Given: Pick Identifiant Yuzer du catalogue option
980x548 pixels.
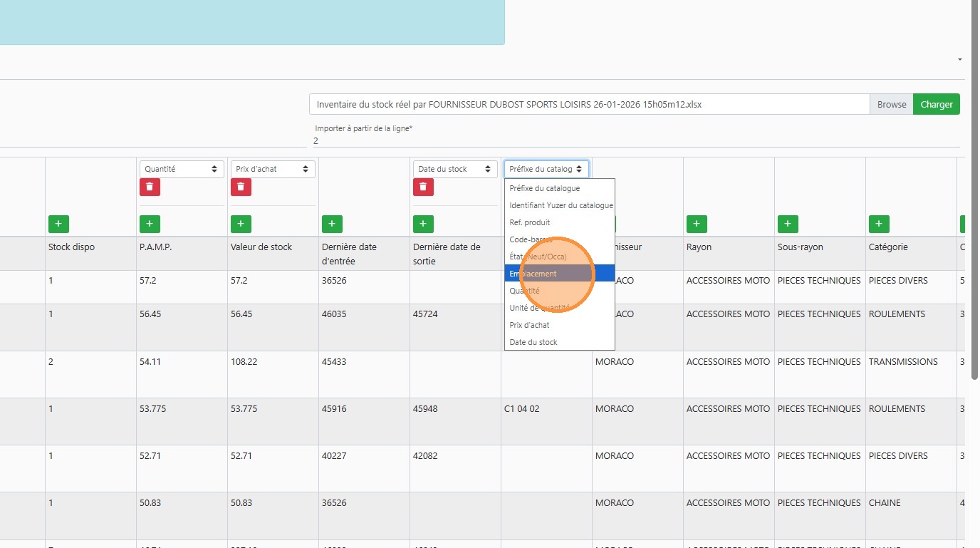Looking at the screenshot, I should coord(561,205).
